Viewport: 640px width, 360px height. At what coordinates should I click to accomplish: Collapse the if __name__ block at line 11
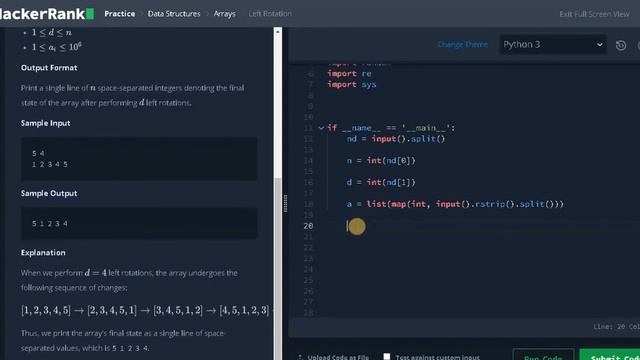(321, 128)
